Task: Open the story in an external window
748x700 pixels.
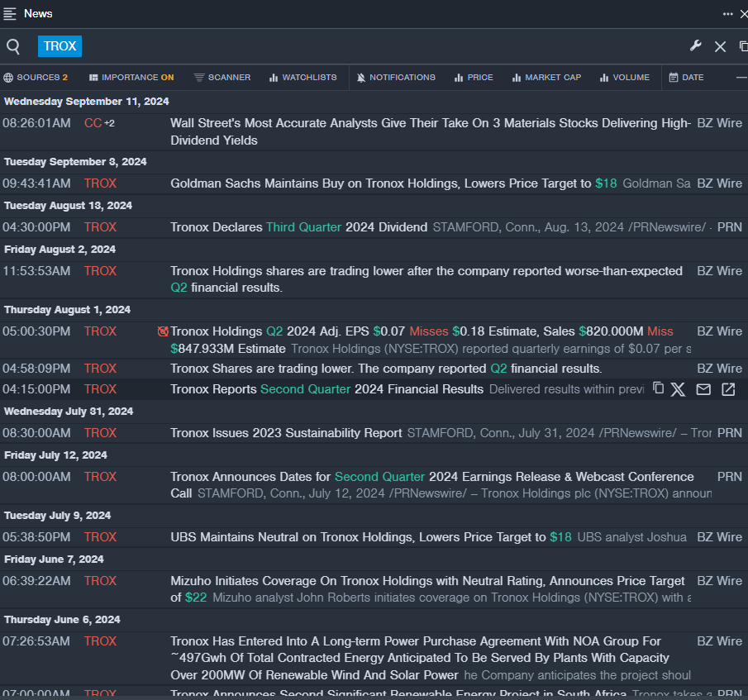Action: pos(728,389)
